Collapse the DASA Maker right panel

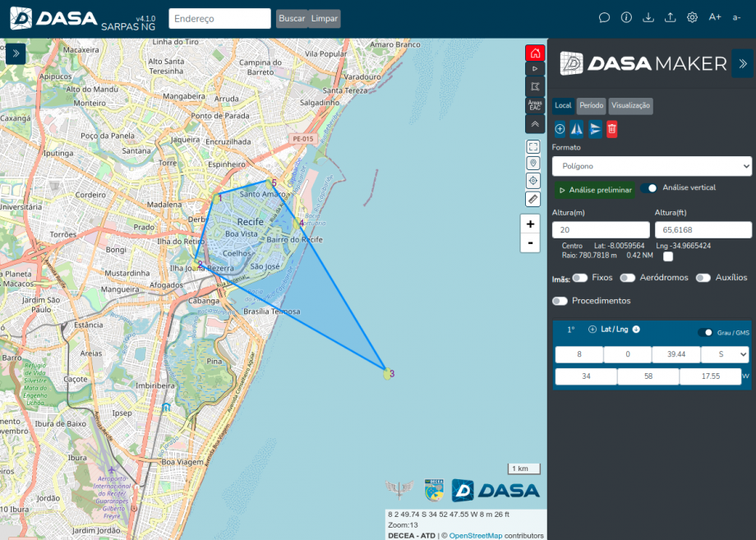click(x=742, y=63)
